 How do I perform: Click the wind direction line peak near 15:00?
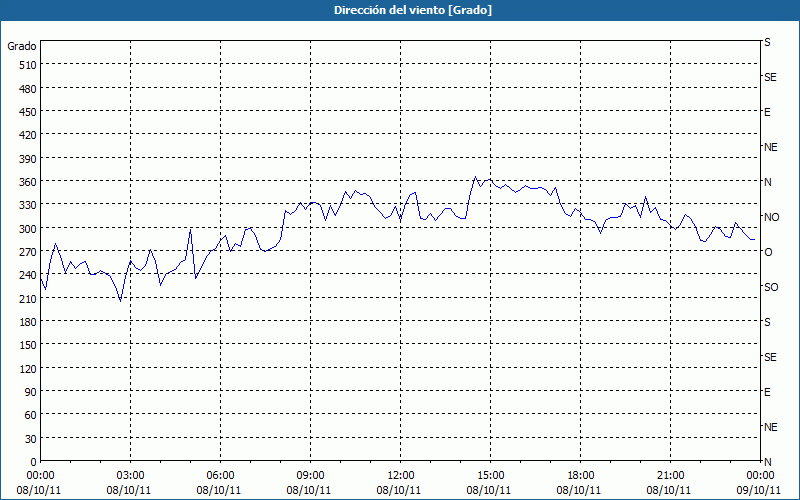point(476,177)
